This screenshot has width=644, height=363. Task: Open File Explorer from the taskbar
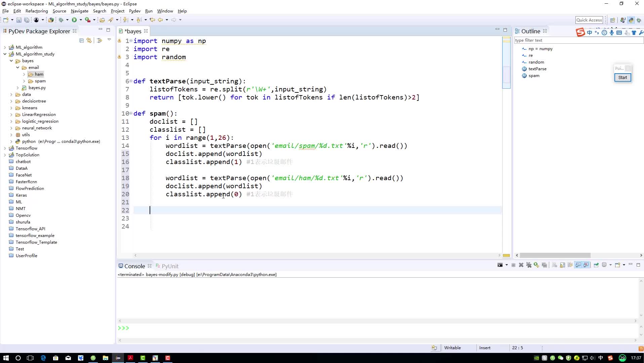105,358
